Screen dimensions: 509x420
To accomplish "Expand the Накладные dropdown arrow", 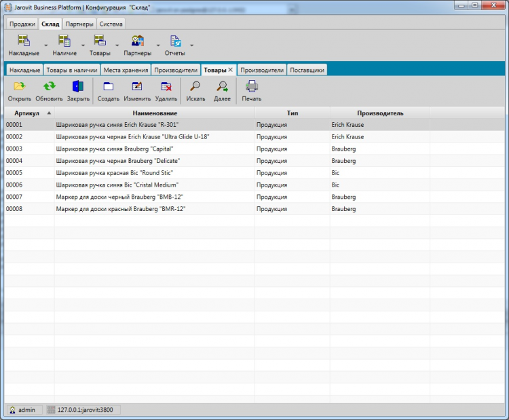I will click(x=45, y=45).
